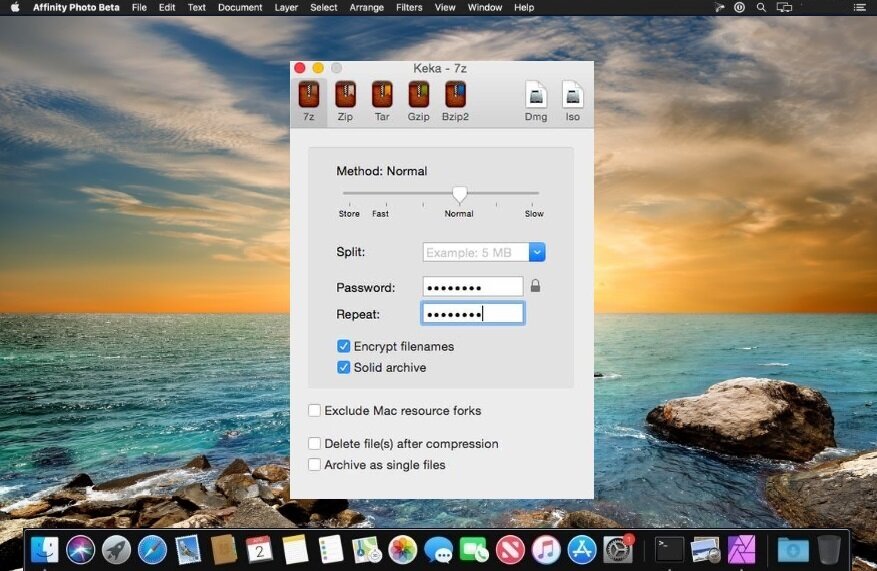Enable Delete file(s) after compression
The width and height of the screenshot is (877, 571).
point(314,443)
